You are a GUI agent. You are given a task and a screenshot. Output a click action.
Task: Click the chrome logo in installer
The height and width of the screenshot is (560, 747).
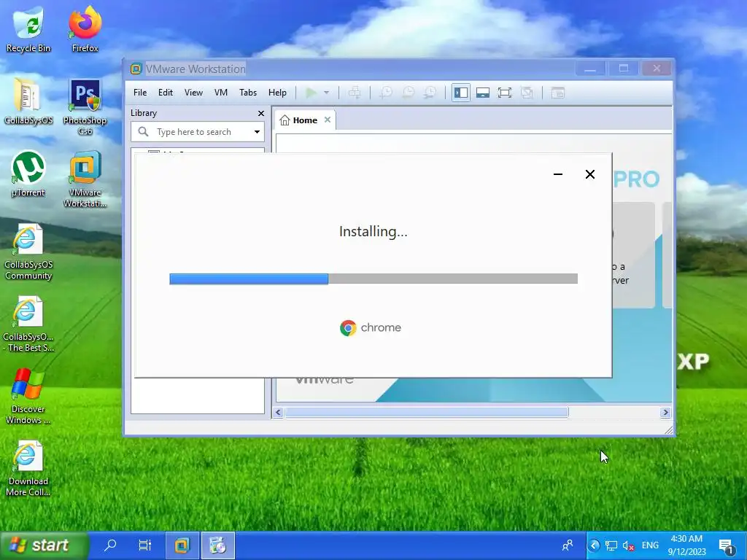click(x=371, y=327)
